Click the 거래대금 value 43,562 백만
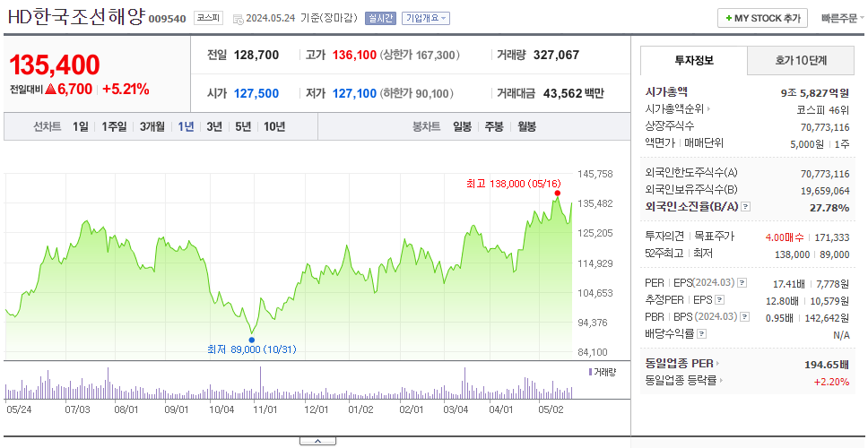 [574, 93]
